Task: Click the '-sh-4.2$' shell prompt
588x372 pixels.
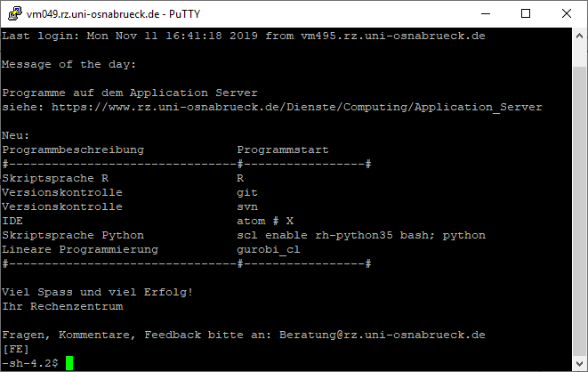Action: click(30, 363)
